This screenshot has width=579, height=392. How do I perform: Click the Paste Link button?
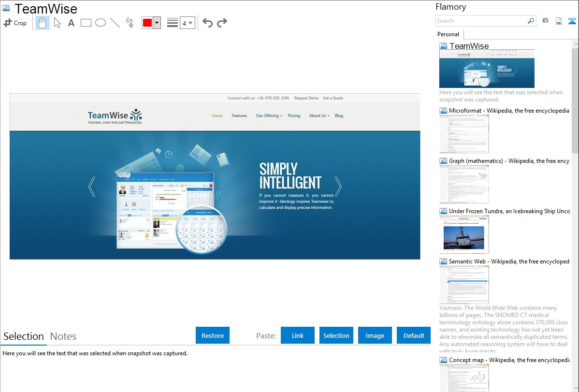tap(298, 335)
